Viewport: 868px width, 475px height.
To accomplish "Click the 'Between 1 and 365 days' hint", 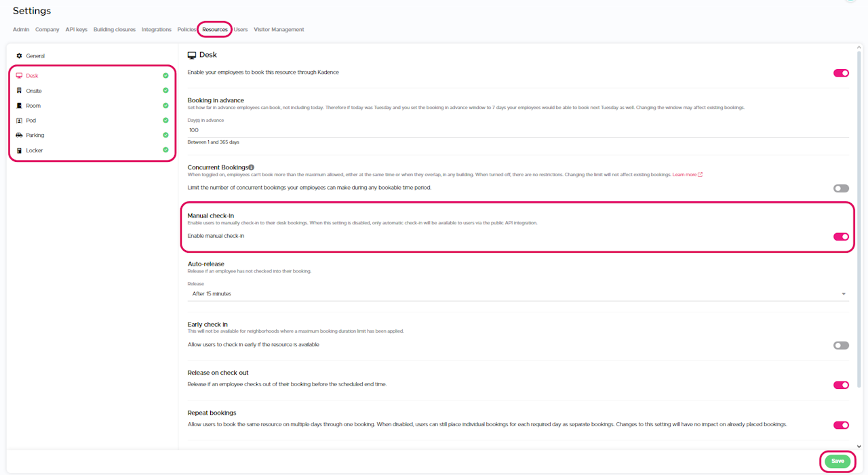I will pos(214,142).
